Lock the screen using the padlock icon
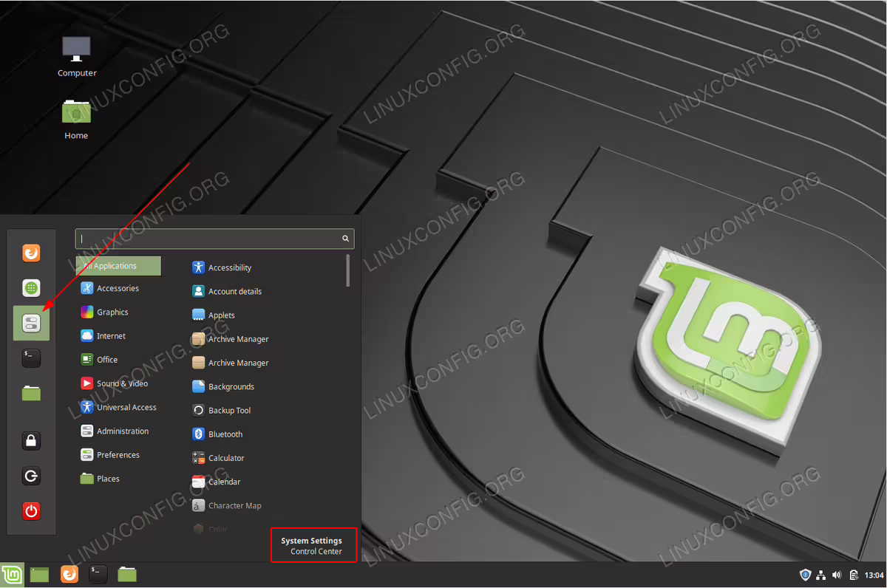Screen dimensions: 887x588 point(31,441)
